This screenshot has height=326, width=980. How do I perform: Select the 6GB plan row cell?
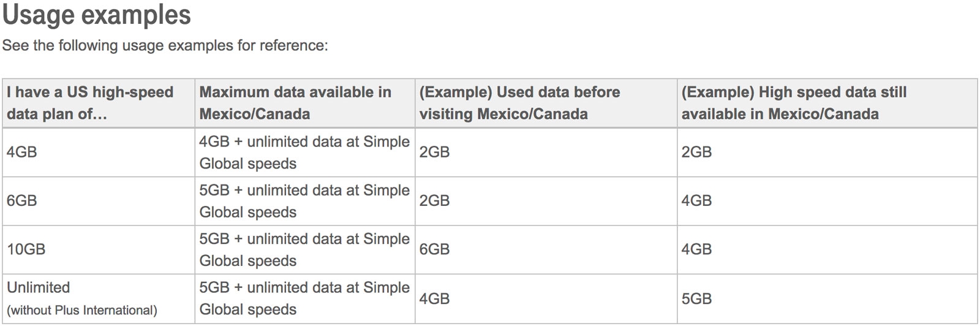tap(99, 201)
